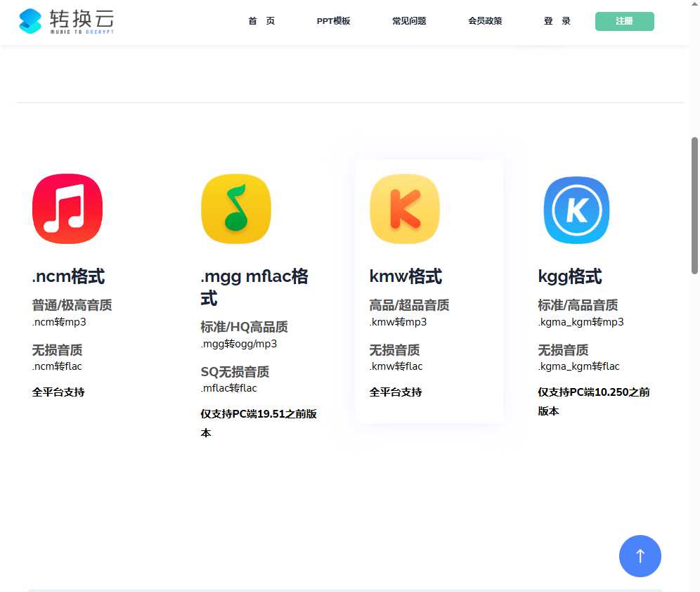
Task: Click the back-to-top arrow button
Action: point(640,556)
